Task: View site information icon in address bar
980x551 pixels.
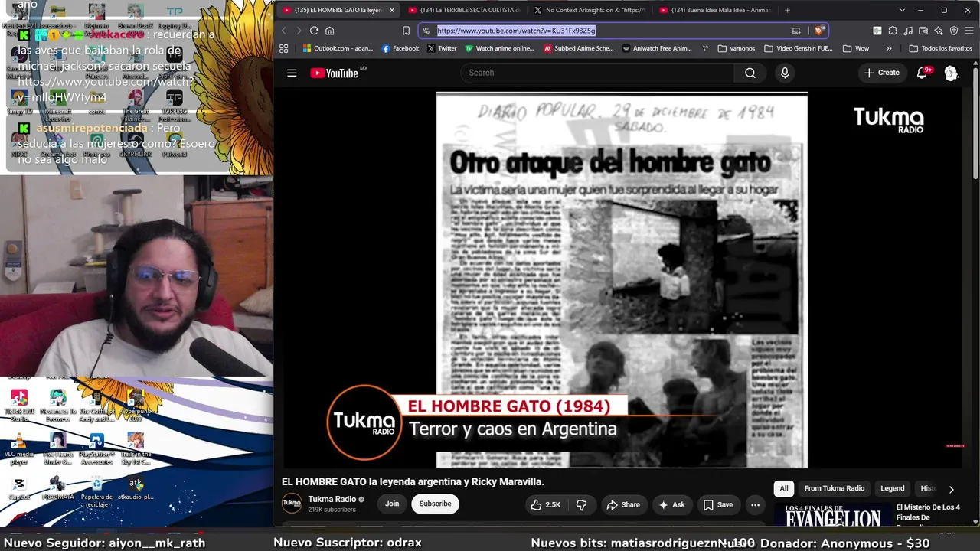Action: tap(426, 31)
